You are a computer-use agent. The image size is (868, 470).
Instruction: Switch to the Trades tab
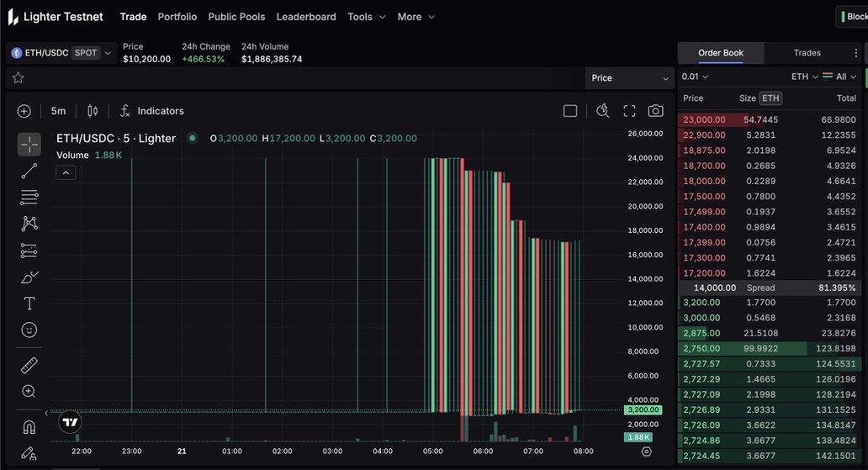(x=807, y=53)
